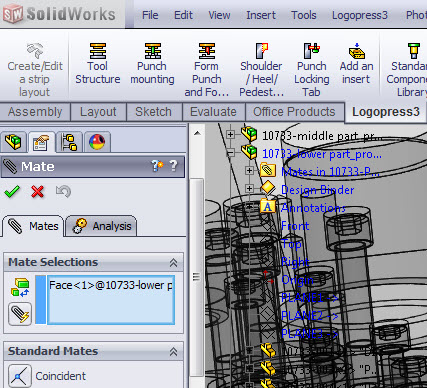The width and height of the screenshot is (427, 388).
Task: Toggle the multiple mate mode button
Action: point(20,314)
